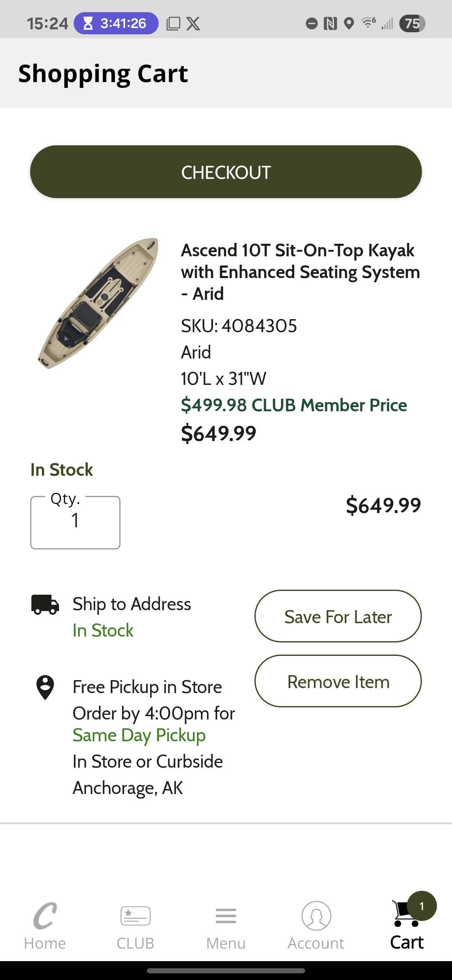452x980 pixels.
Task: Tap the delivery truck icon
Action: [45, 604]
